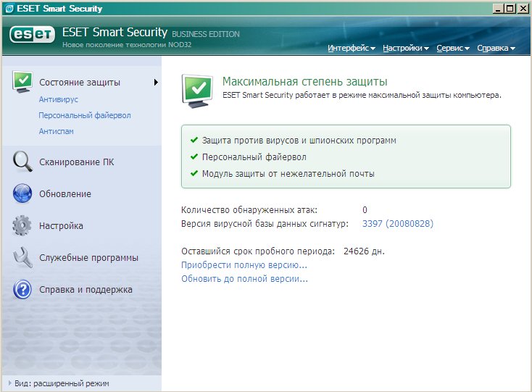Click Оставшийся срок пробного периода label
This screenshot has width=532, height=392.
258,251
